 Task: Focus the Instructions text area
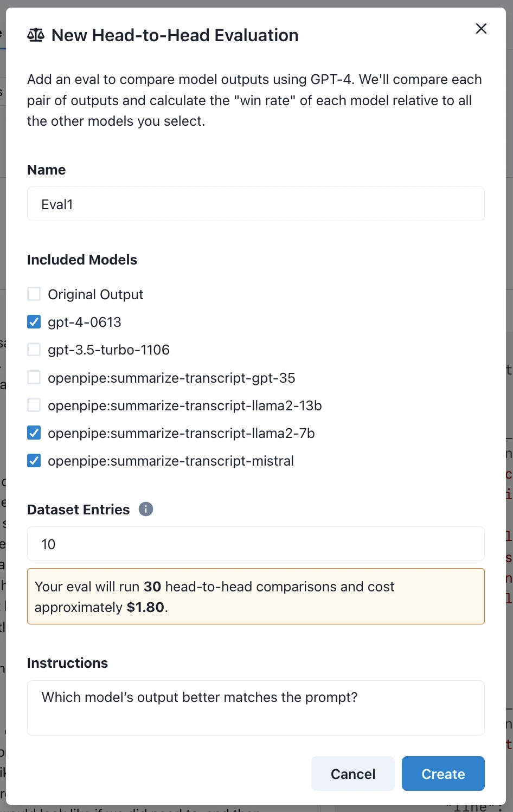tap(255, 708)
